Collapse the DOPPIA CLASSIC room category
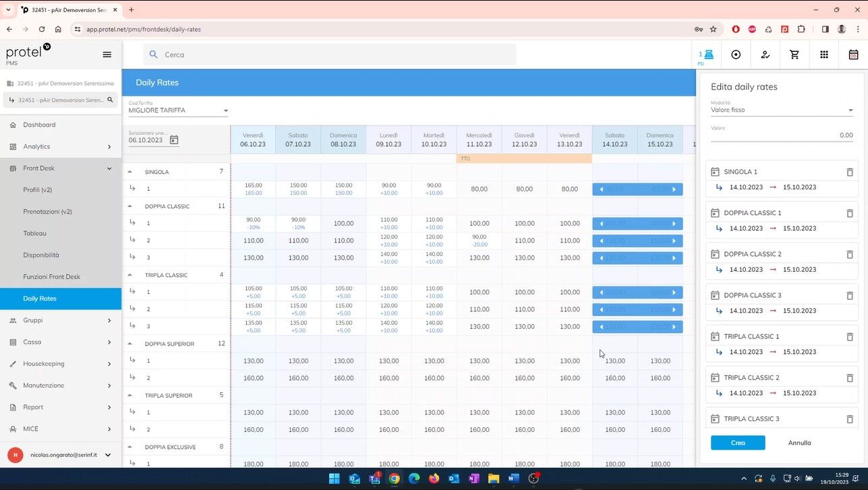Screen dimensions: 868x490 point(130,206)
